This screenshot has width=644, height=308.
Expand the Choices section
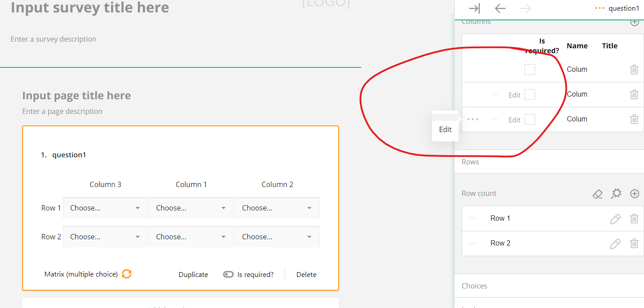(474, 286)
